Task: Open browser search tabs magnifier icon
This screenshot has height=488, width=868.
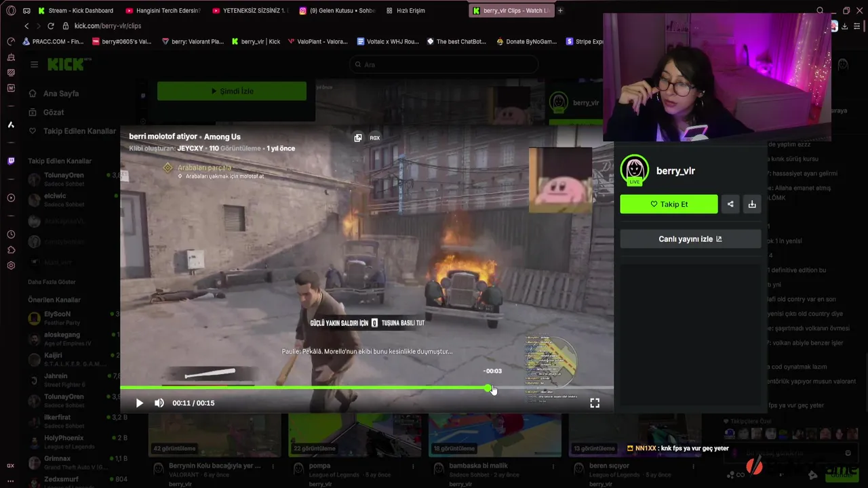Action: click(820, 11)
